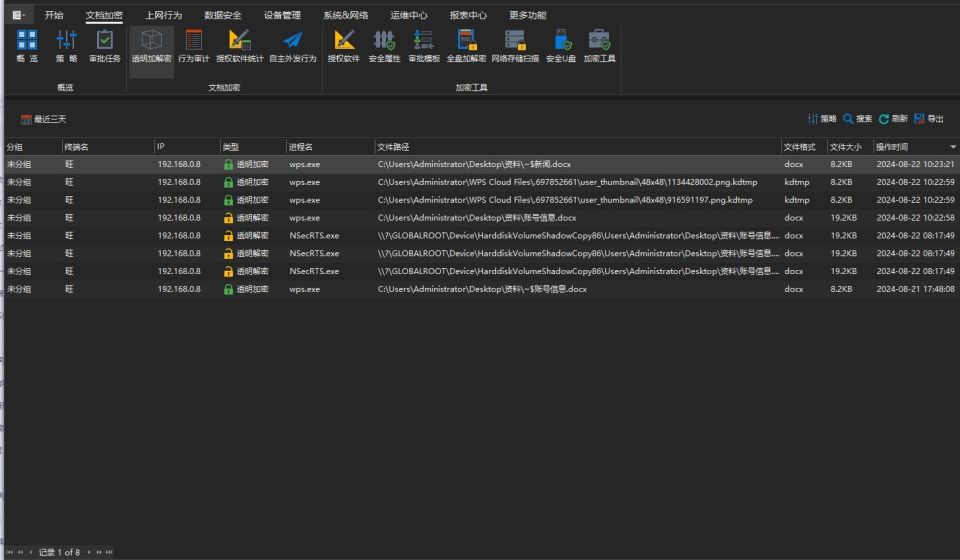Sort by the 文件格式 column header
This screenshot has width=960, height=560.
point(804,147)
